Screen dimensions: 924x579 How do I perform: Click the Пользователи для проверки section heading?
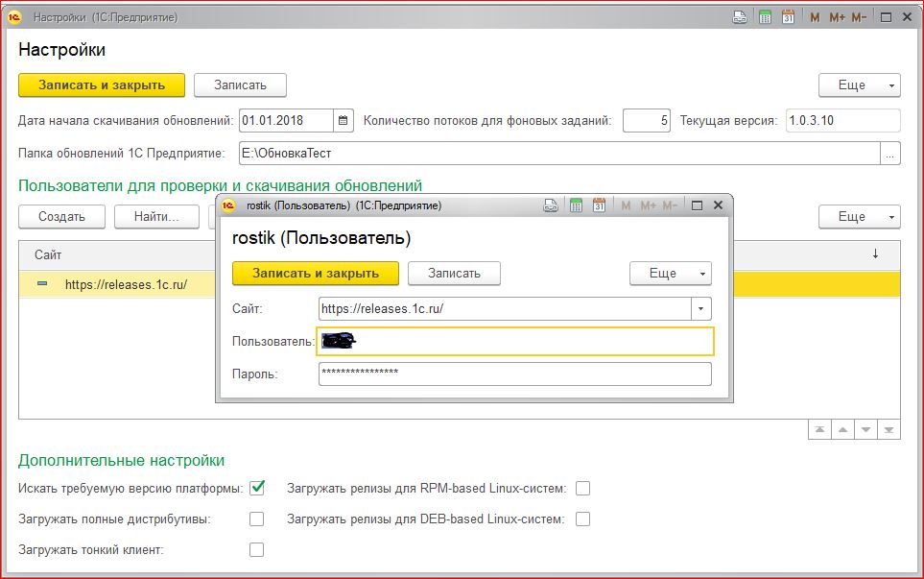point(221,185)
